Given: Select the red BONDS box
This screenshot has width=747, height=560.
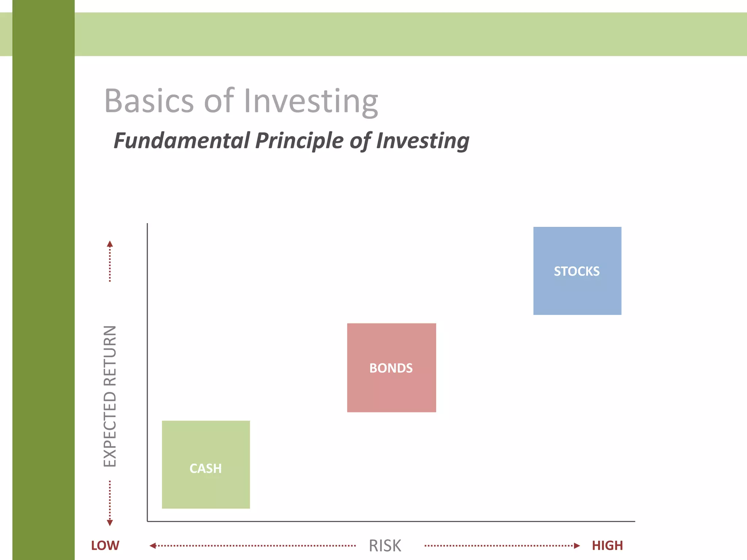Looking at the screenshot, I should (x=391, y=367).
